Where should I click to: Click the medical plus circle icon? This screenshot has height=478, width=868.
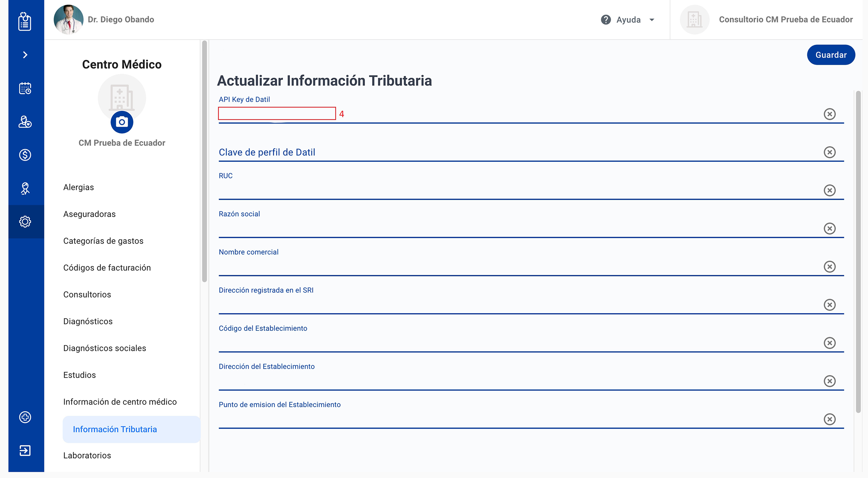(25, 417)
